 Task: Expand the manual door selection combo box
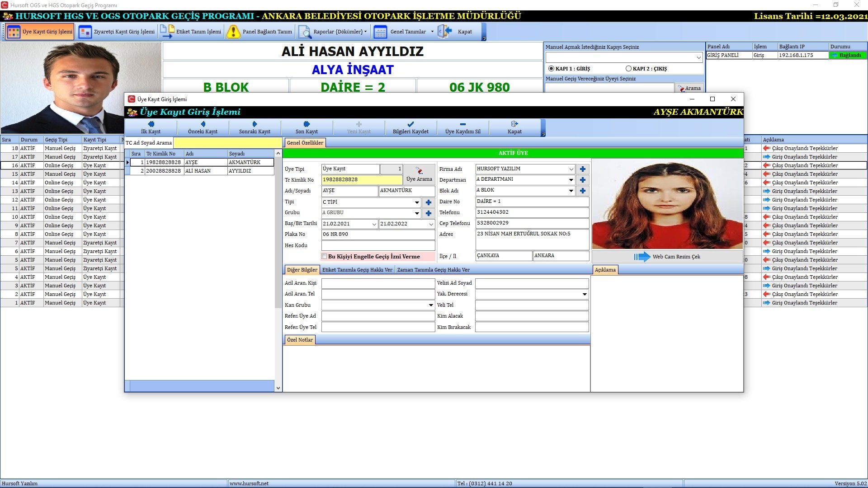(699, 57)
